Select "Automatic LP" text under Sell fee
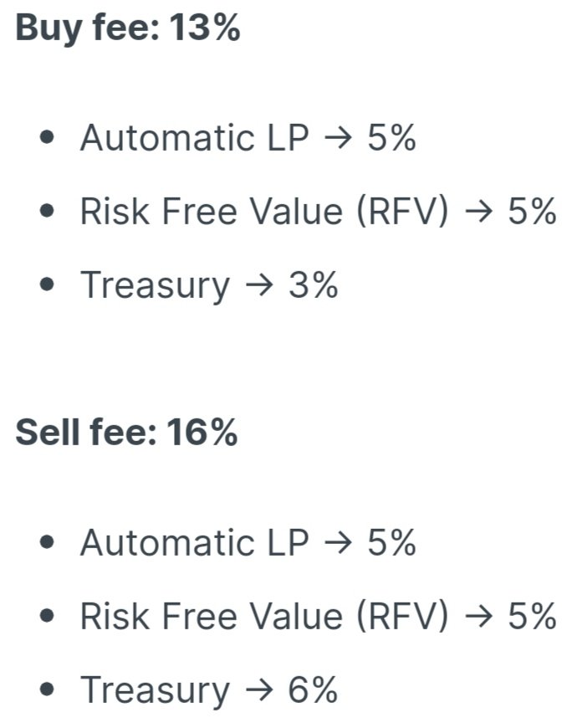 [194, 542]
